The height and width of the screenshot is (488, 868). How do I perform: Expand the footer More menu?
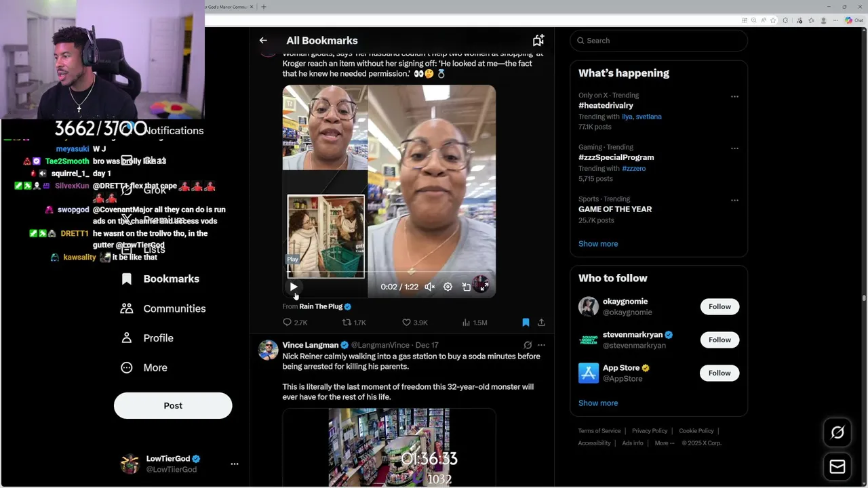click(x=665, y=443)
